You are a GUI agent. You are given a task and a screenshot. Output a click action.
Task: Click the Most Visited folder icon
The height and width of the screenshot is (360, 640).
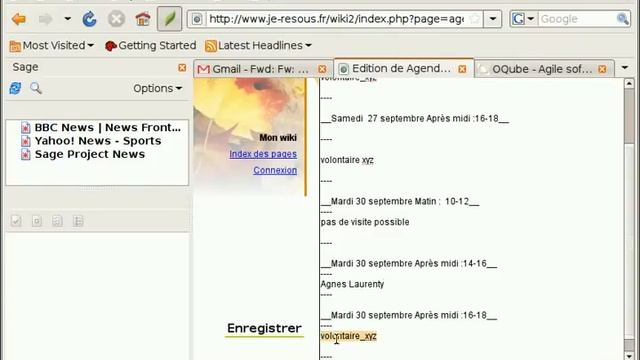point(15,46)
